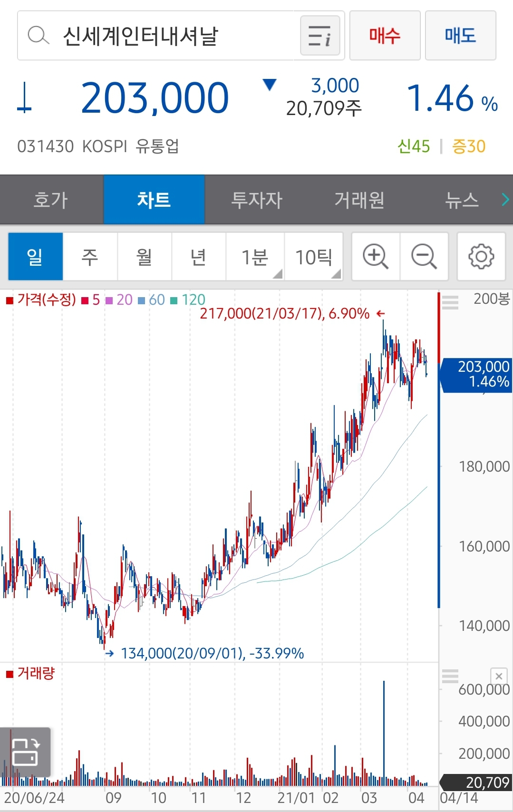The width and height of the screenshot is (513, 812).
Task: Open chart settings gear
Action: (481, 257)
